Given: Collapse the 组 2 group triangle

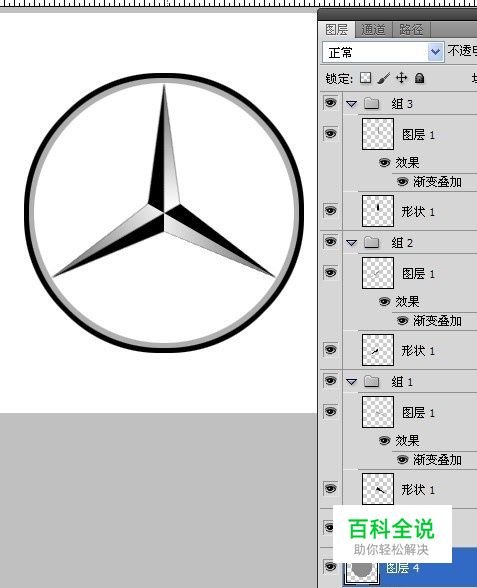Looking at the screenshot, I should pyautogui.click(x=351, y=243).
